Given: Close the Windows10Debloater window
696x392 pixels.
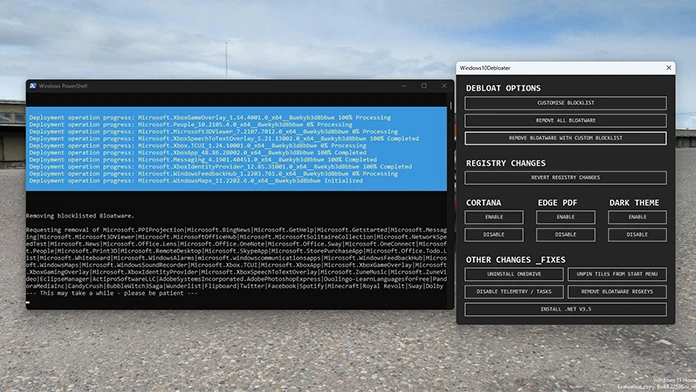Looking at the screenshot, I should point(668,68).
